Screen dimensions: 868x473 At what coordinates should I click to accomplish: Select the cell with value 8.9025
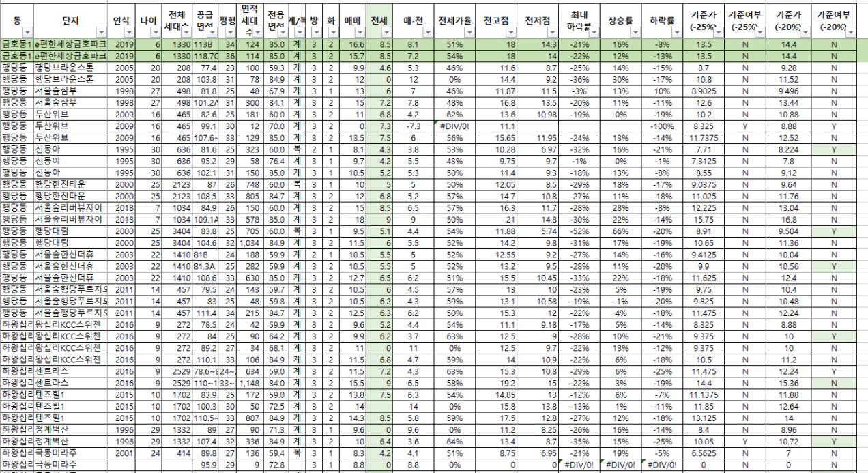coord(704,92)
